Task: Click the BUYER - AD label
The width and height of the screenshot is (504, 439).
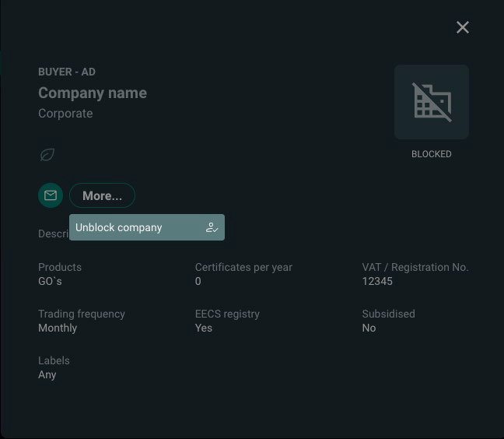Action: [x=67, y=72]
